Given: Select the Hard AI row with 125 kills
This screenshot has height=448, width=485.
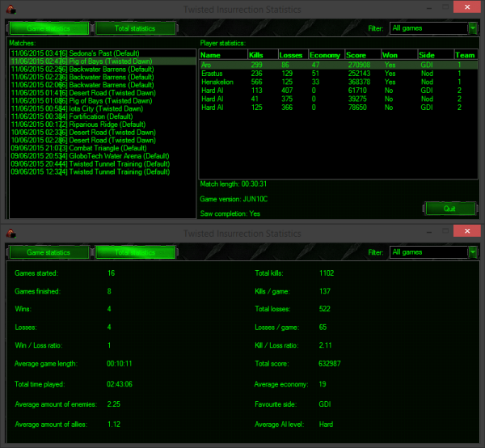Looking at the screenshot, I should [339, 108].
